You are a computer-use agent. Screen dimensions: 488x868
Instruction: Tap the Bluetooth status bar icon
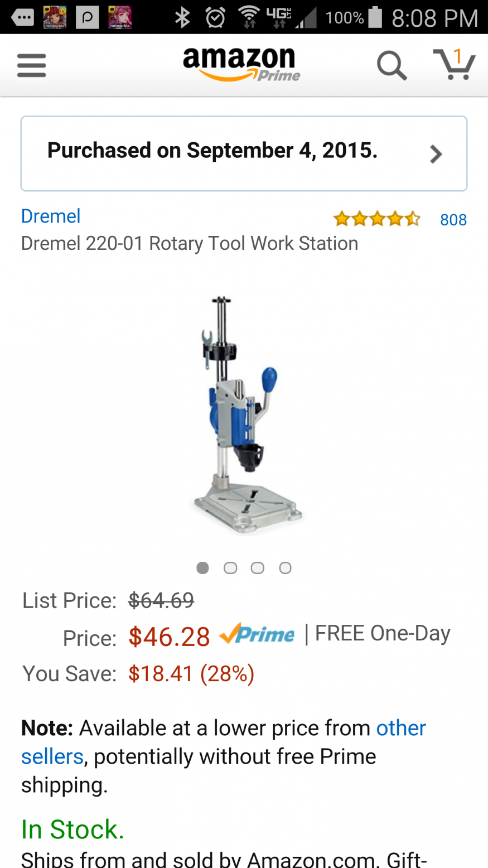(182, 17)
